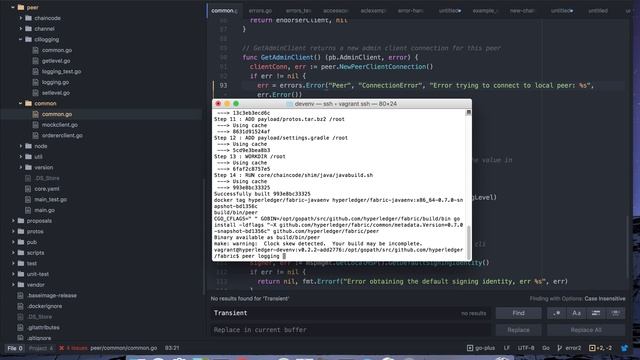The width and height of the screenshot is (640, 360).
Task: Toggle the Aa case-sensitive search option
Action: pyautogui.click(x=576, y=313)
